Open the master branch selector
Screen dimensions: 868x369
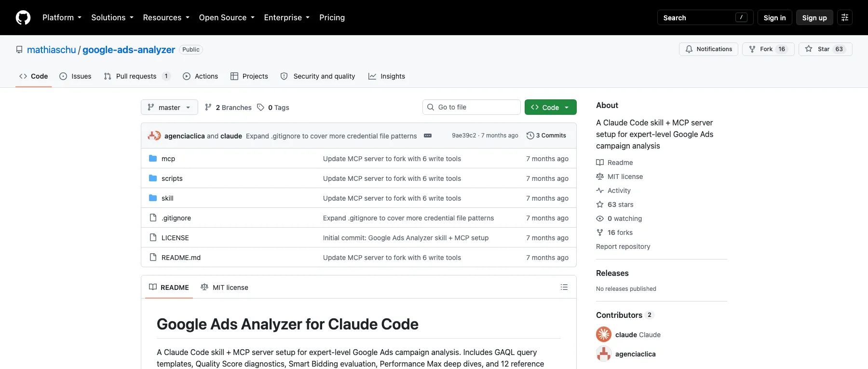click(169, 107)
